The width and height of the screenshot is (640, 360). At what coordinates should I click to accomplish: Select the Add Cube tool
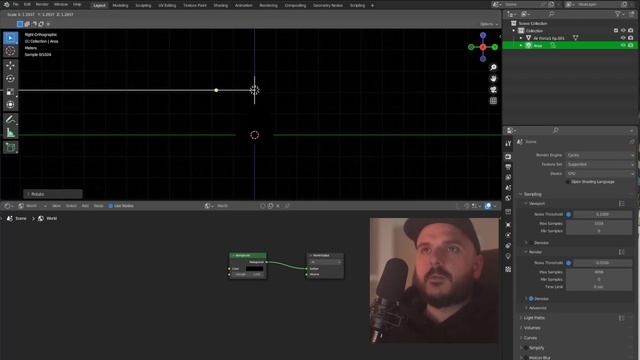point(11,147)
